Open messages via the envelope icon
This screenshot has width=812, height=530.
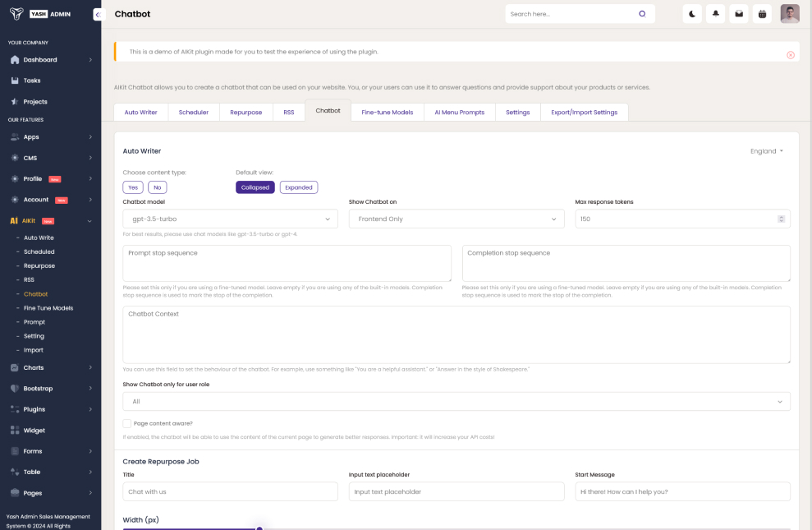click(739, 14)
